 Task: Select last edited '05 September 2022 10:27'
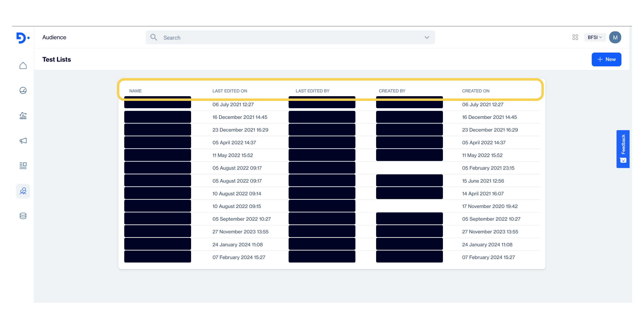241,219
